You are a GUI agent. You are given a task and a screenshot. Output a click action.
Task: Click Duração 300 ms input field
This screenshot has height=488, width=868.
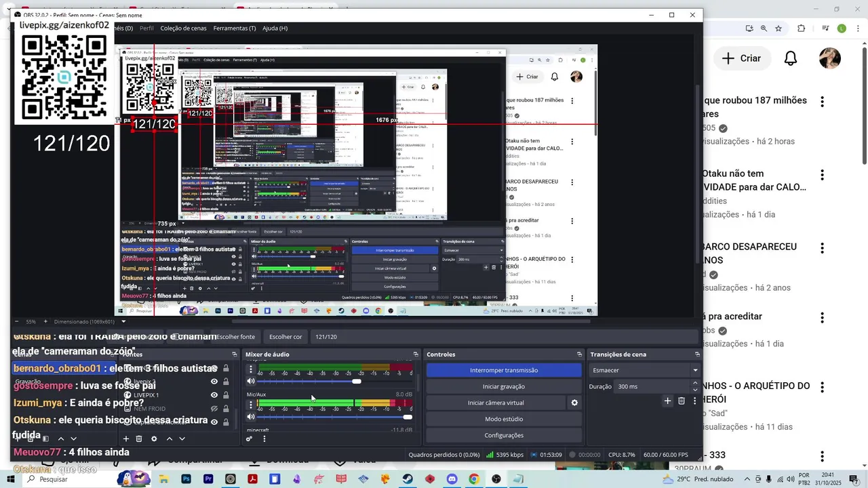tap(652, 386)
